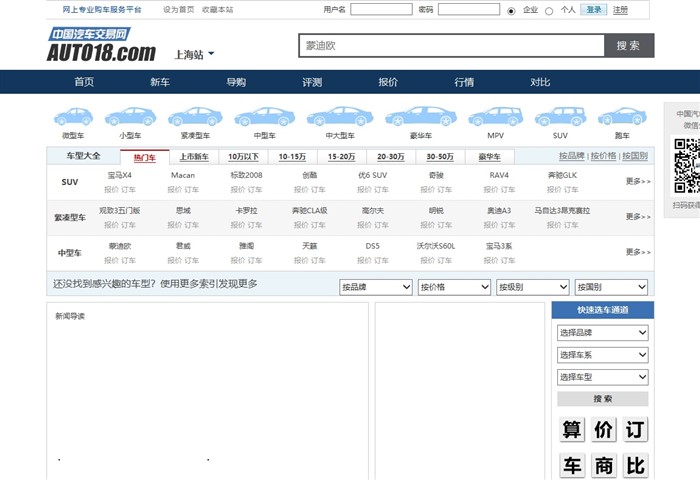Click the 收藏本站 link
This screenshot has width=700, height=480.
pyautogui.click(x=217, y=10)
